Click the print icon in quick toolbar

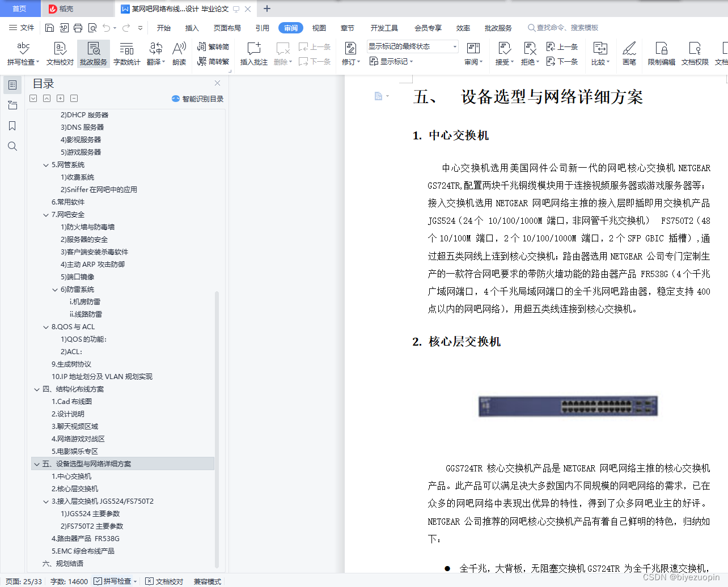click(x=78, y=28)
